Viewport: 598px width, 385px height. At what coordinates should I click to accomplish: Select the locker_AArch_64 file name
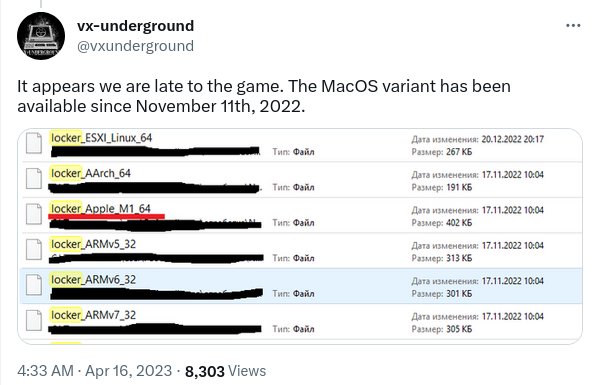pyautogui.click(x=91, y=173)
